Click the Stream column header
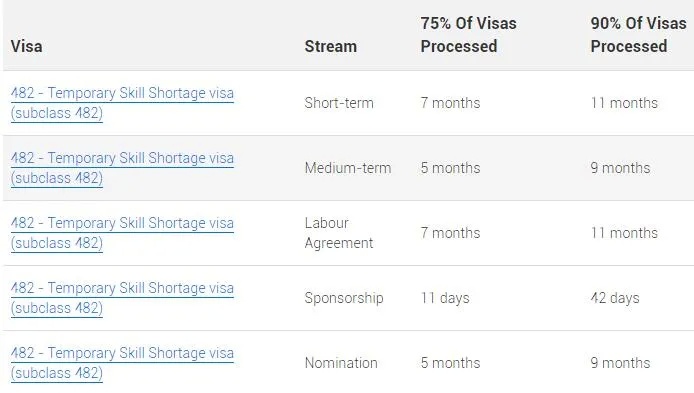 [331, 46]
